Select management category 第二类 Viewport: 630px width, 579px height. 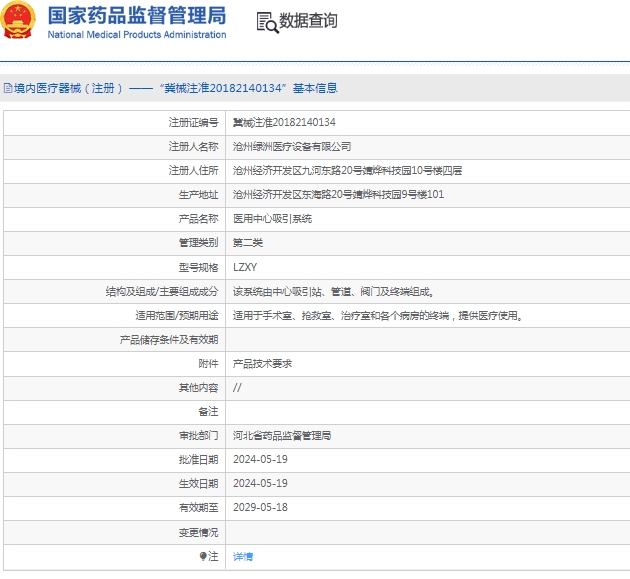(x=248, y=243)
